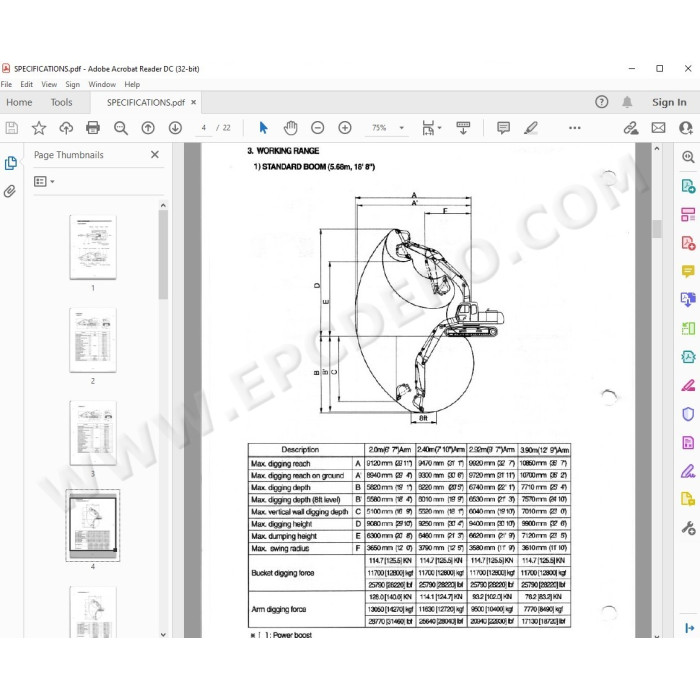Open the share with others profile icon
The image size is (700, 700).
[685, 128]
